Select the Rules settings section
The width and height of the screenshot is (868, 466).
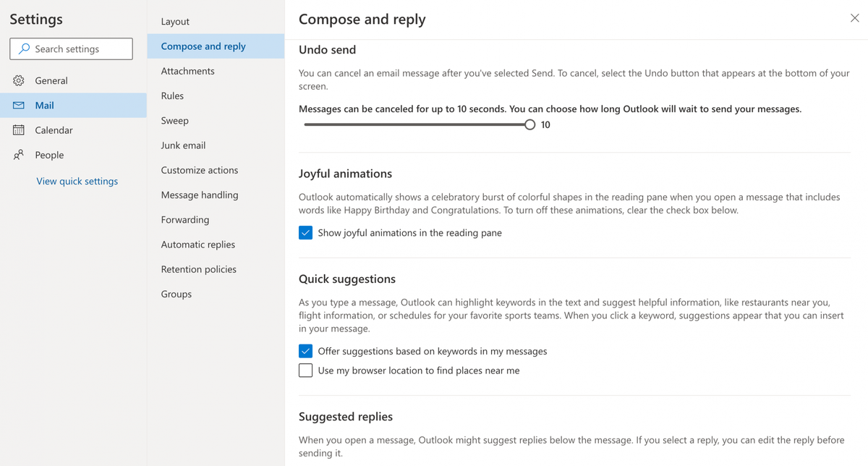[172, 96]
